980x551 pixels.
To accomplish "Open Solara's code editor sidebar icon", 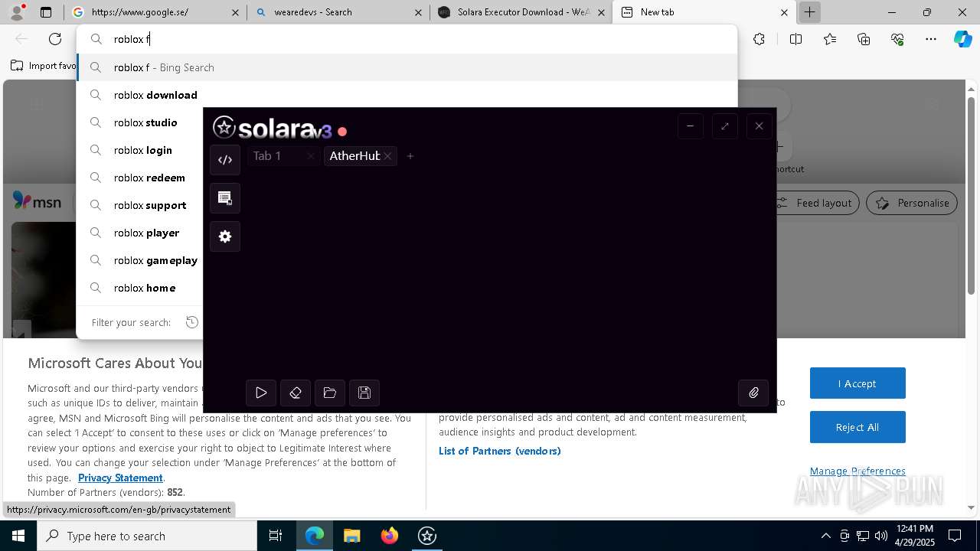I will [x=225, y=160].
